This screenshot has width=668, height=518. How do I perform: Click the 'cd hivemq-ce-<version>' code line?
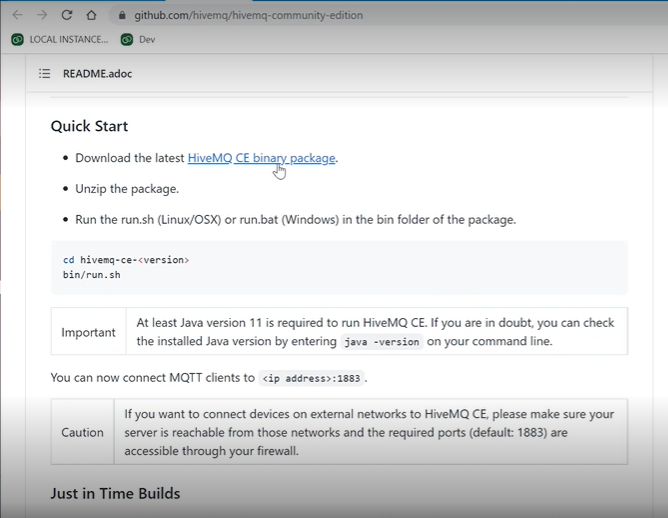pos(126,260)
